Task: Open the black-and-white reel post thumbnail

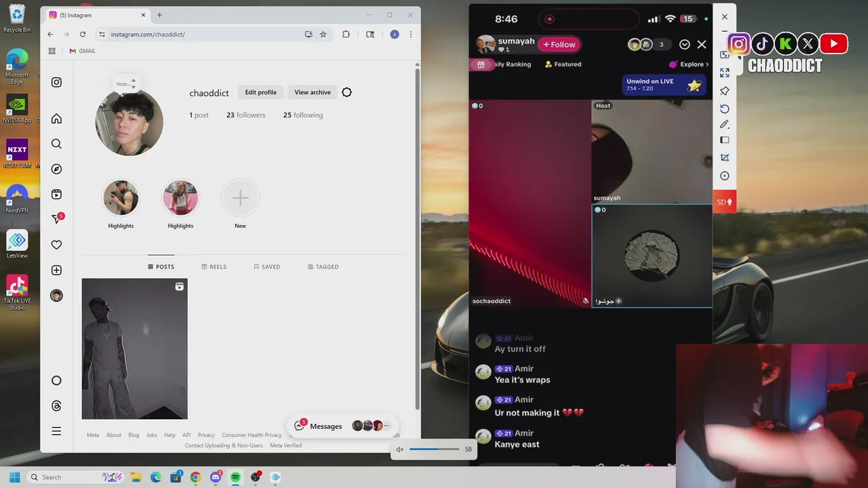Action: (x=134, y=348)
